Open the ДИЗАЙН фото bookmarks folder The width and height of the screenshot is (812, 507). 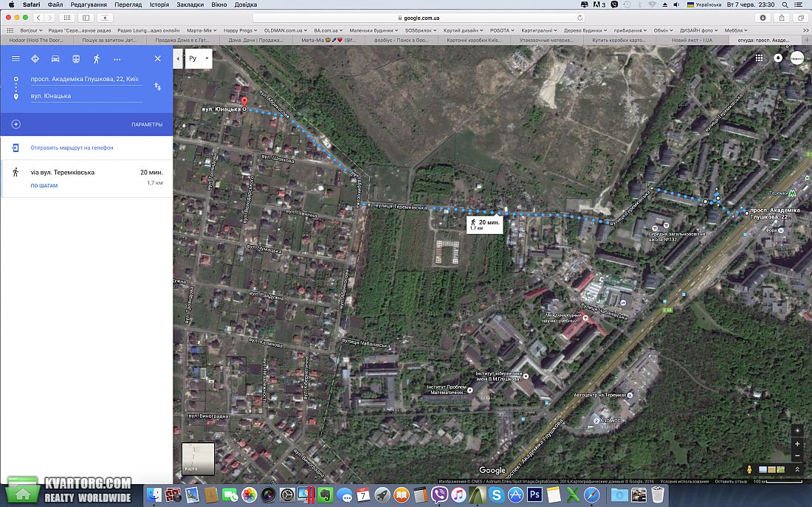point(699,30)
